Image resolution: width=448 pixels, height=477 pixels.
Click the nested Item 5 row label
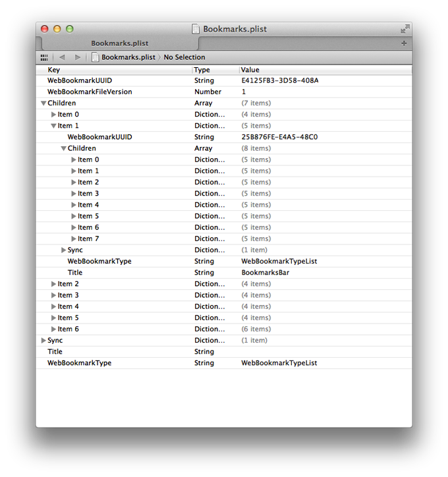coord(88,216)
